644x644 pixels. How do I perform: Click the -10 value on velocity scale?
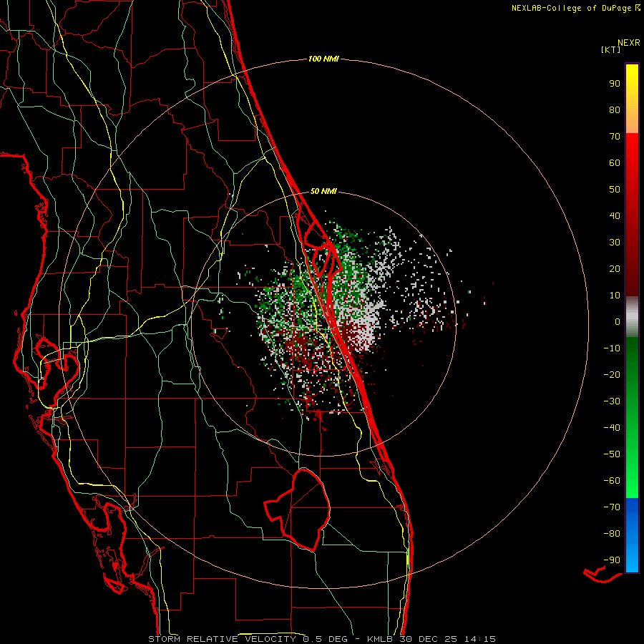pos(612,348)
